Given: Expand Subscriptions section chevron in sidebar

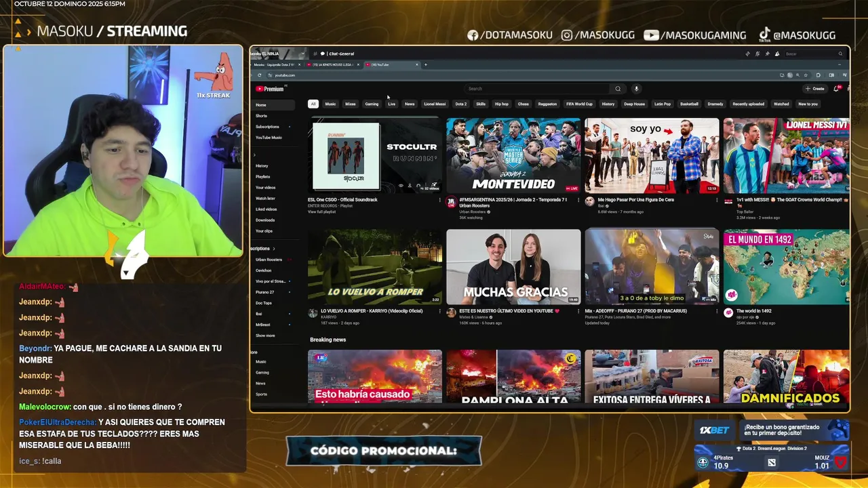Looking at the screenshot, I should pyautogui.click(x=274, y=249).
